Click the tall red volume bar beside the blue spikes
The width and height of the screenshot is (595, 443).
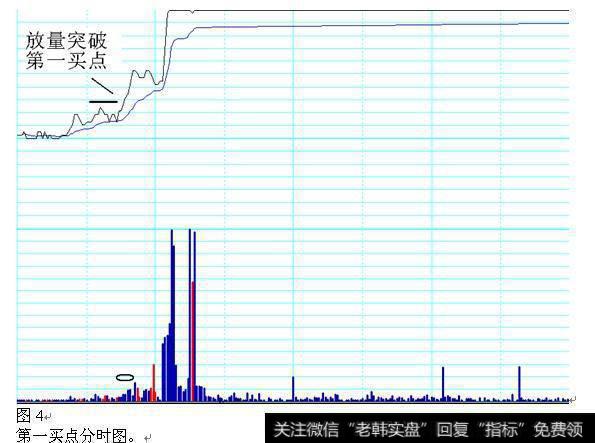194,341
